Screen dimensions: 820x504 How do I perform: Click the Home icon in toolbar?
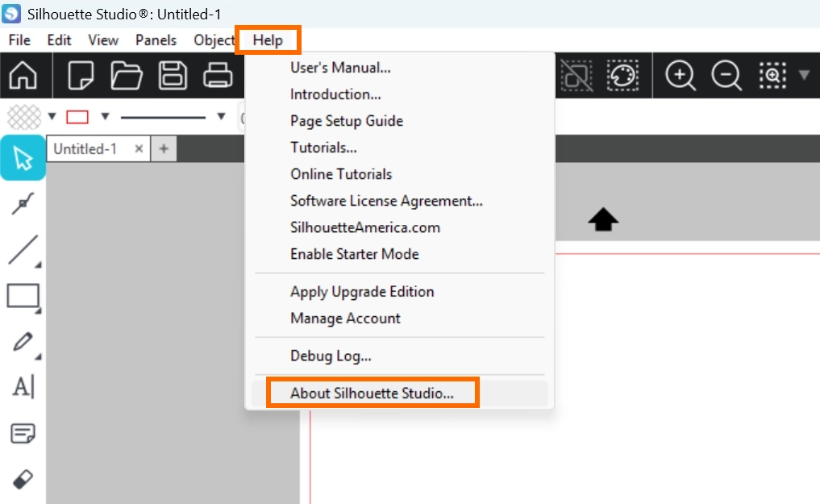coord(23,76)
